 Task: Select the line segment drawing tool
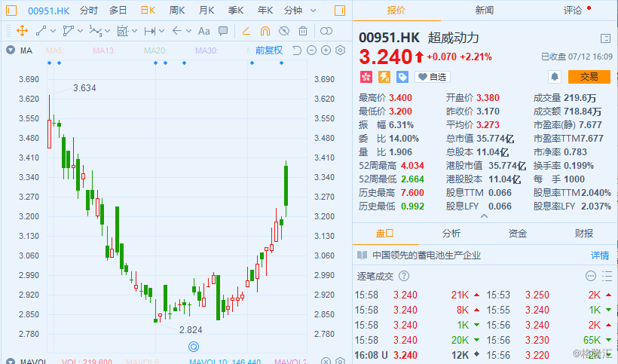pos(41,31)
